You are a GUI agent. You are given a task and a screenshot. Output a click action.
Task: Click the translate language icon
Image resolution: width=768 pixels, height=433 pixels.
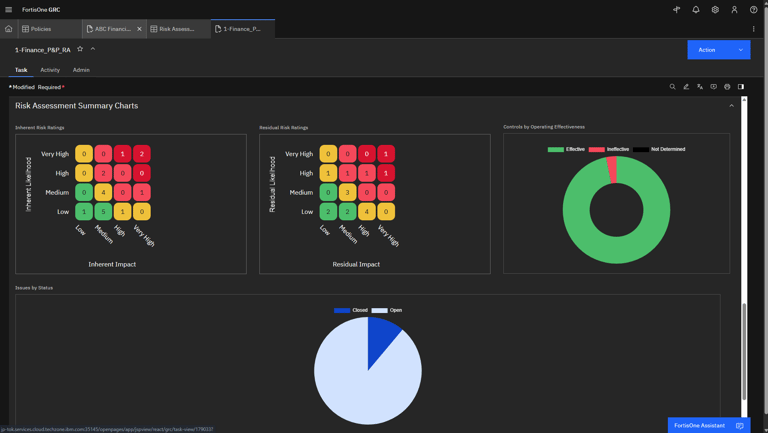tap(700, 87)
